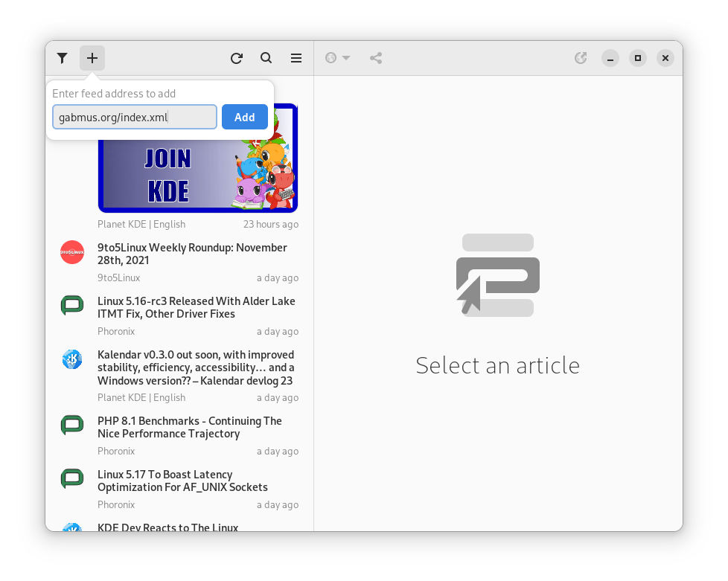Click Phoronix icon next to PHP 8.1
The image size is (728, 581).
click(x=72, y=426)
